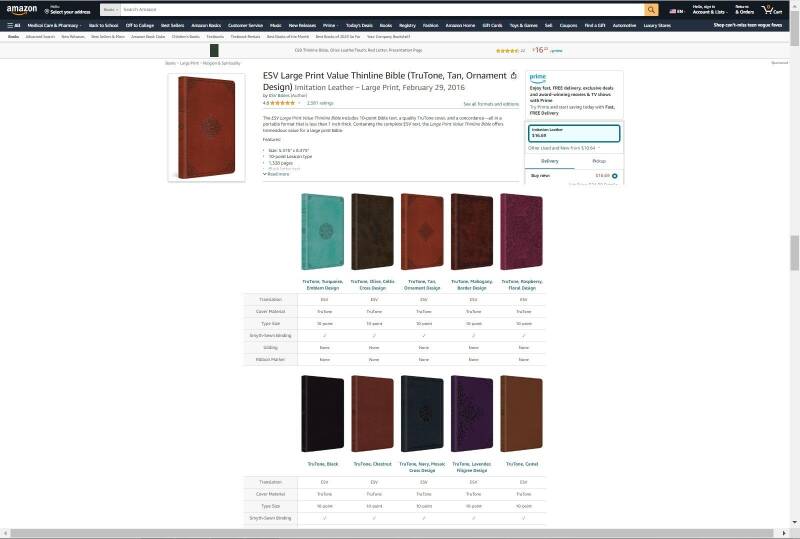Screen dimensions: 800x539
Task: Click the sponsored banner star rating
Action: (507, 51)
